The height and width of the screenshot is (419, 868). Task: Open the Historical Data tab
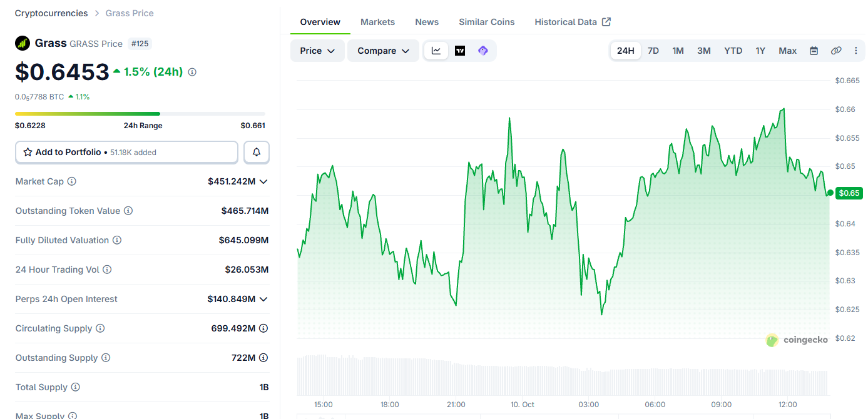[x=573, y=22]
